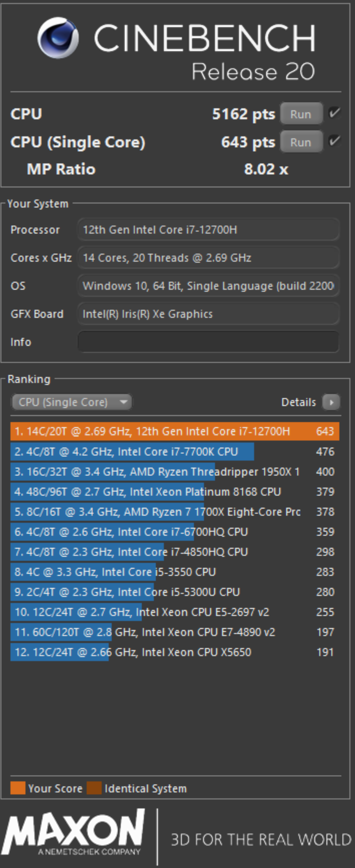
Task: Click the Cinebench sphere logo
Action: [x=58, y=38]
